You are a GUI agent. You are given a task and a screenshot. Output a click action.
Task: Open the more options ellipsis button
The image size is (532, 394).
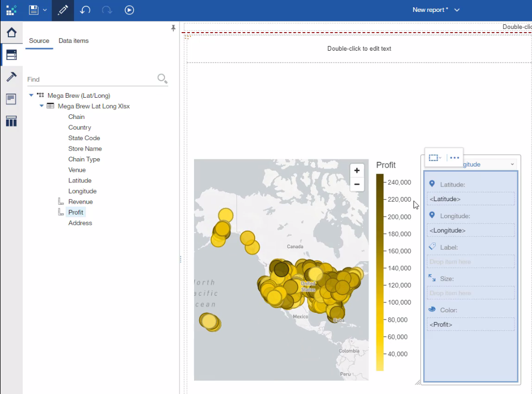tap(454, 158)
